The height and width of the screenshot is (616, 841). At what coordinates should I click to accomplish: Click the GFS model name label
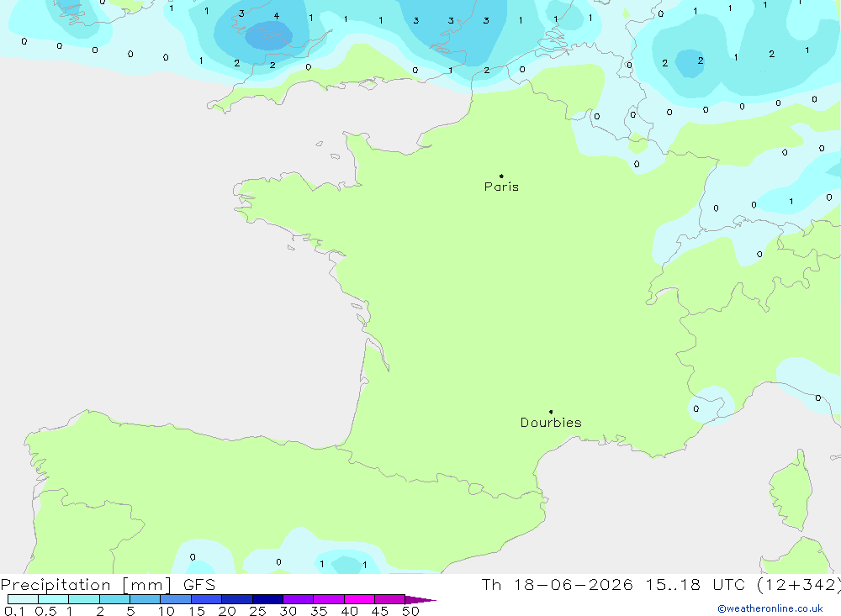(x=199, y=585)
